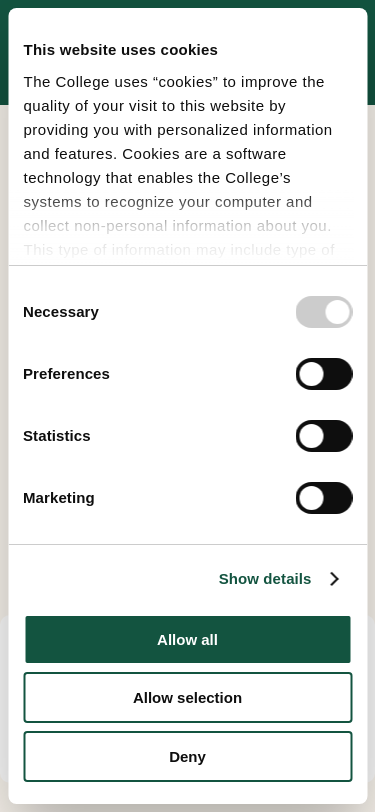This screenshot has height=812, width=375.
Task: Click the faded "This type of information" text
Action: (x=179, y=250)
